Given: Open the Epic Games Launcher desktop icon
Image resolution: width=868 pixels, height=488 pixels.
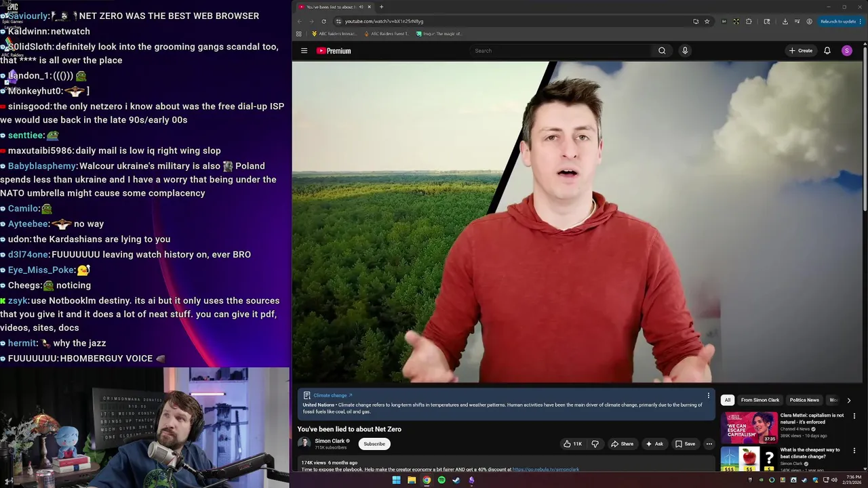Looking at the screenshot, I should click(12, 15).
